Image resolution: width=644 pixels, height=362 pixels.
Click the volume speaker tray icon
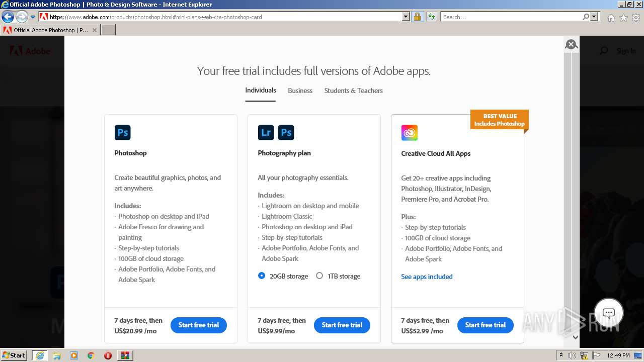(x=572, y=355)
